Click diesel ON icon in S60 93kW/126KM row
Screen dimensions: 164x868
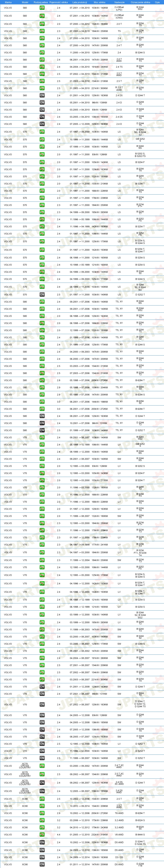[42, 109]
